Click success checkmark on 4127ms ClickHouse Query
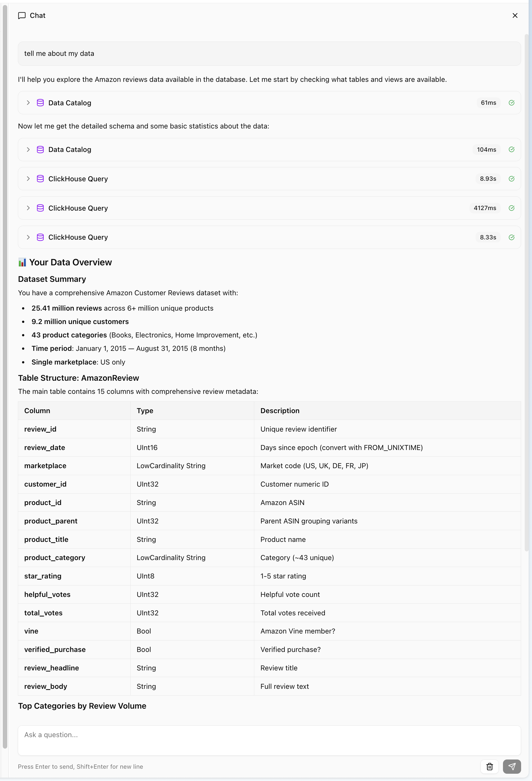 (x=511, y=208)
